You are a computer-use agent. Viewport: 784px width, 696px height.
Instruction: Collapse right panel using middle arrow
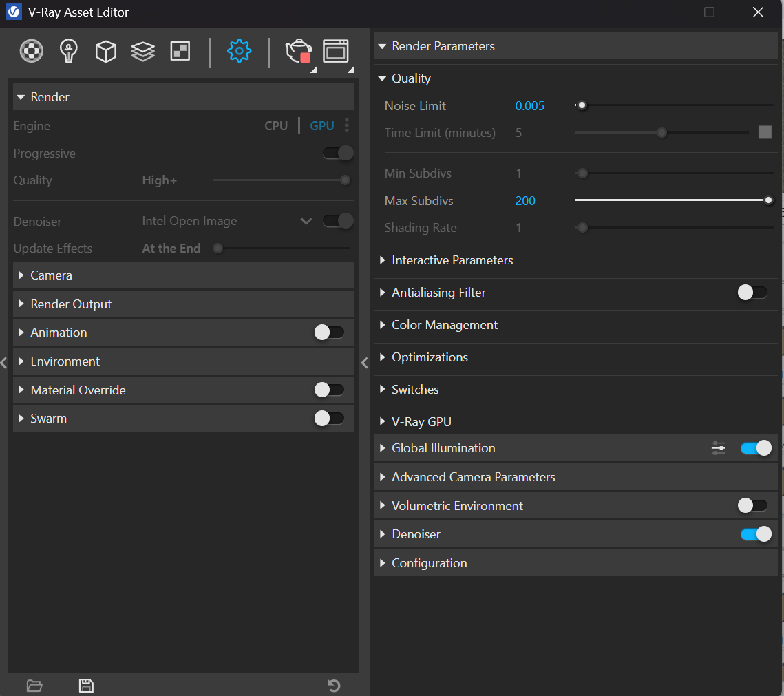pos(365,363)
